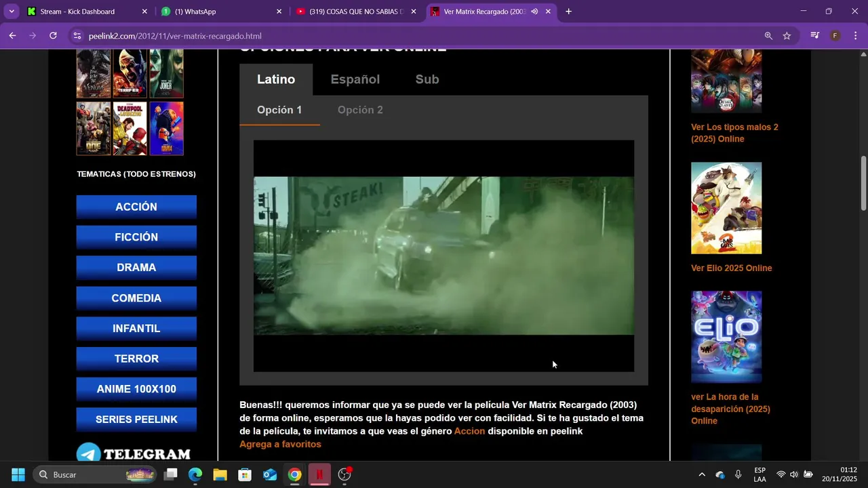Image resolution: width=868 pixels, height=488 pixels.
Task: Close the WhatsApp tab
Action: pyautogui.click(x=279, y=12)
